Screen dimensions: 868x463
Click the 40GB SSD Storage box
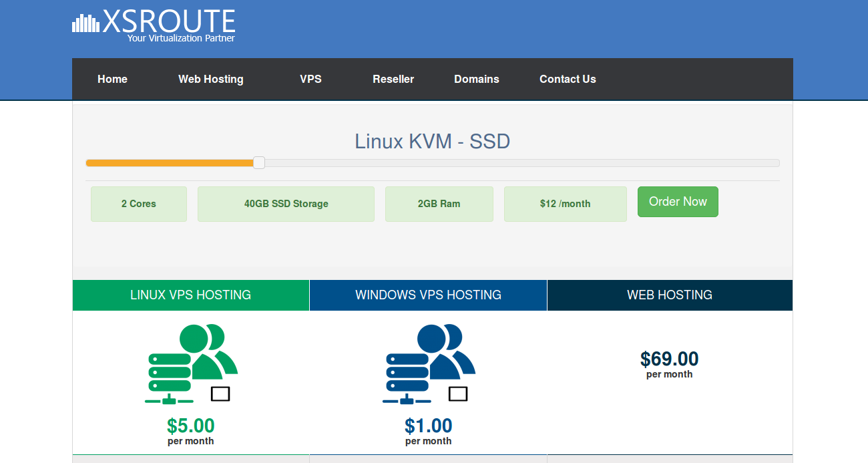286,204
